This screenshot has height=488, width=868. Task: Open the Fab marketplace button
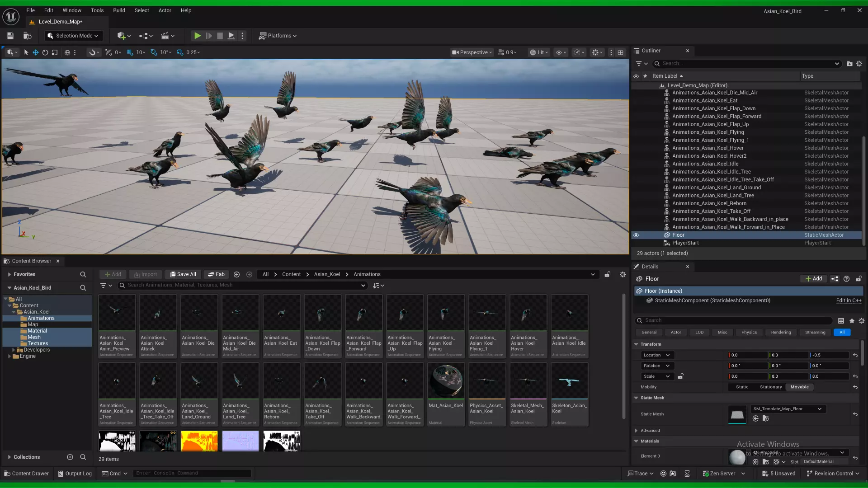tap(216, 274)
